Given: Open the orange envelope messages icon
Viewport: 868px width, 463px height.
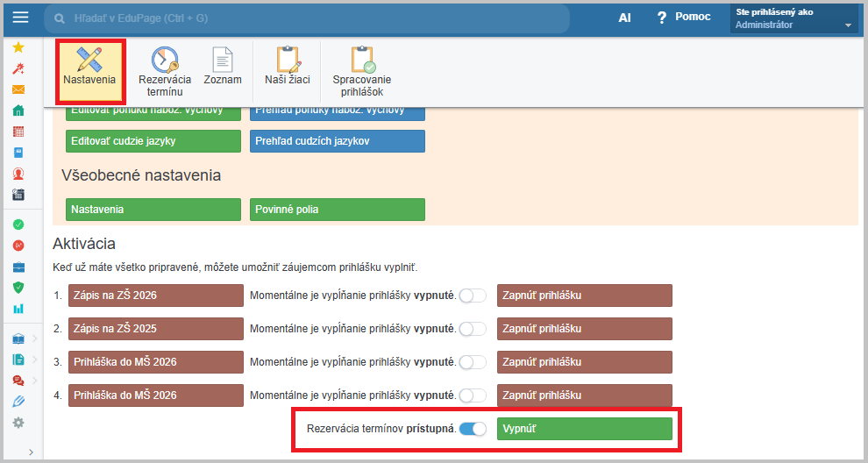Looking at the screenshot, I should tap(18, 89).
